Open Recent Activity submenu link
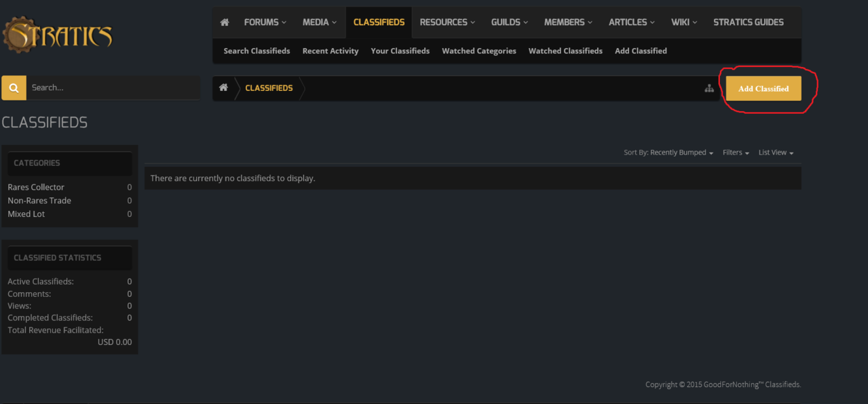868x404 pixels. pos(331,51)
